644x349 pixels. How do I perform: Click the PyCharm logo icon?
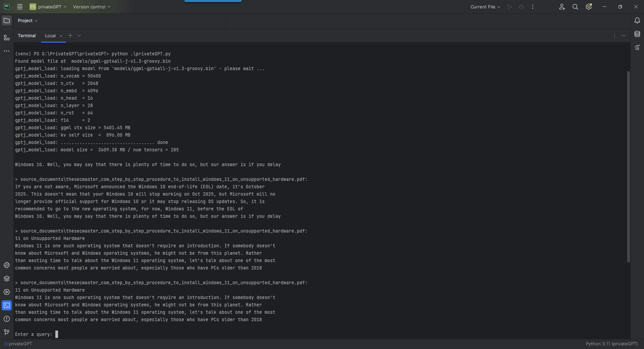click(7, 7)
